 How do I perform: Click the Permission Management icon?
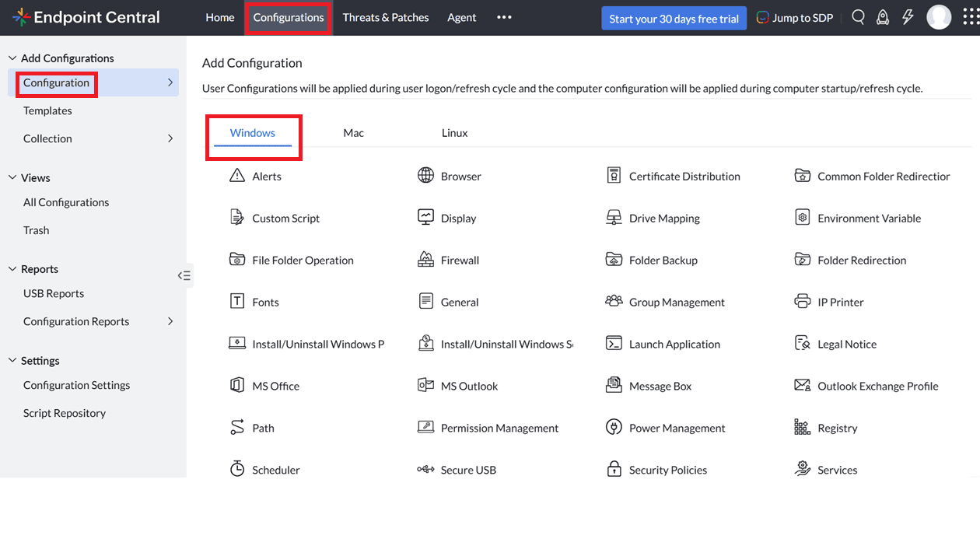(425, 428)
